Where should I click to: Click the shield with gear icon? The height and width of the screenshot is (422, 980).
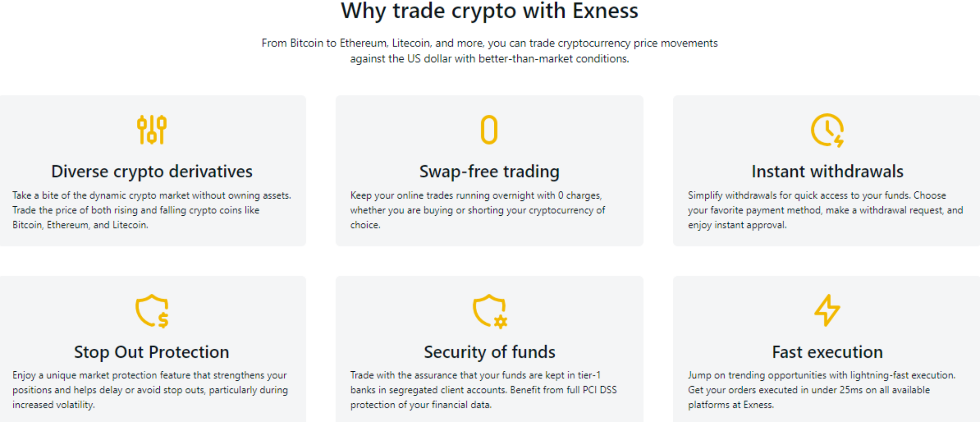[x=490, y=311]
